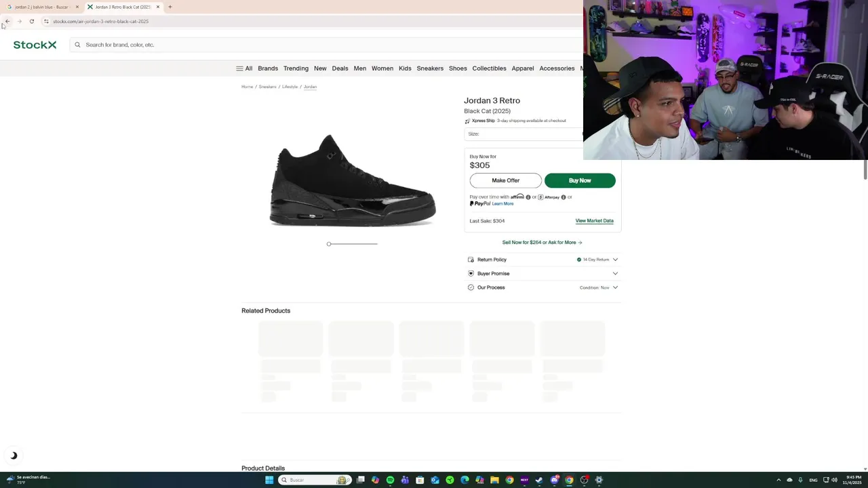Image resolution: width=868 pixels, height=488 pixels.
Task: Click the Home breadcrumb link
Action: 247,87
